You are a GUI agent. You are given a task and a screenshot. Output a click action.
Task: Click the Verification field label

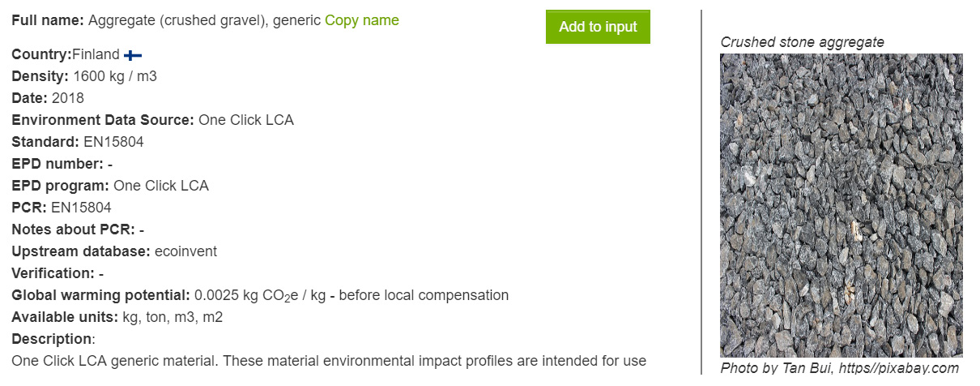point(53,273)
